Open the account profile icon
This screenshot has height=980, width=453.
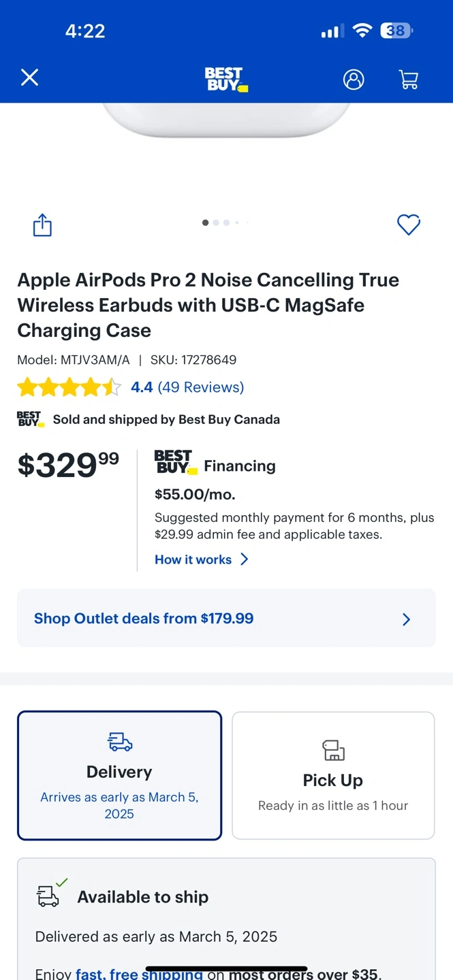[354, 79]
